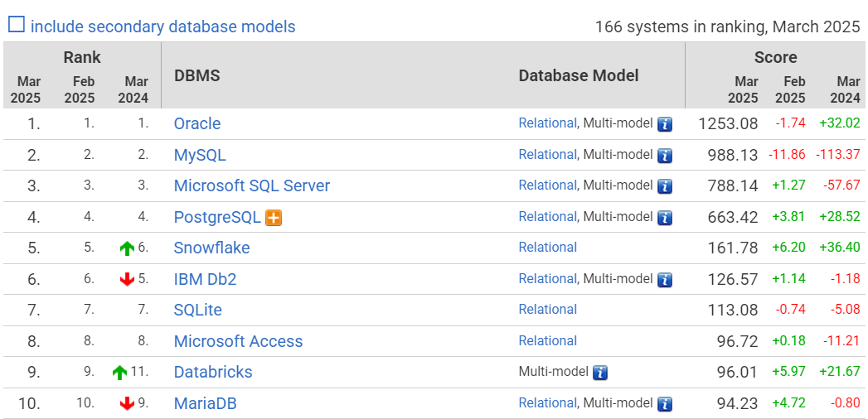Click the info icon in the Databricks row
The image size is (868, 419).
(x=600, y=373)
